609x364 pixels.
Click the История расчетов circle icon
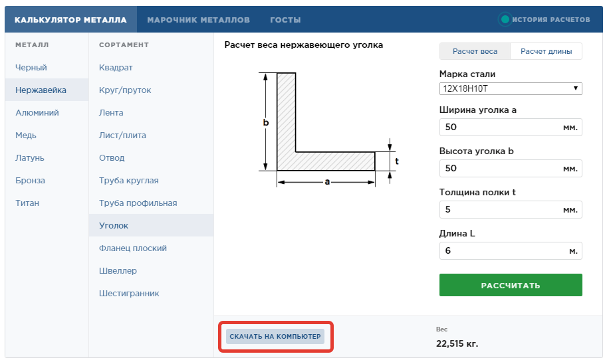505,19
